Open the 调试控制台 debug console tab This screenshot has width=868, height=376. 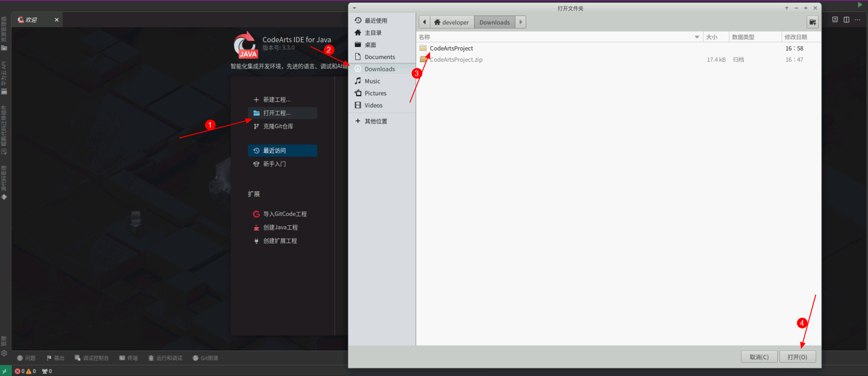click(92, 358)
